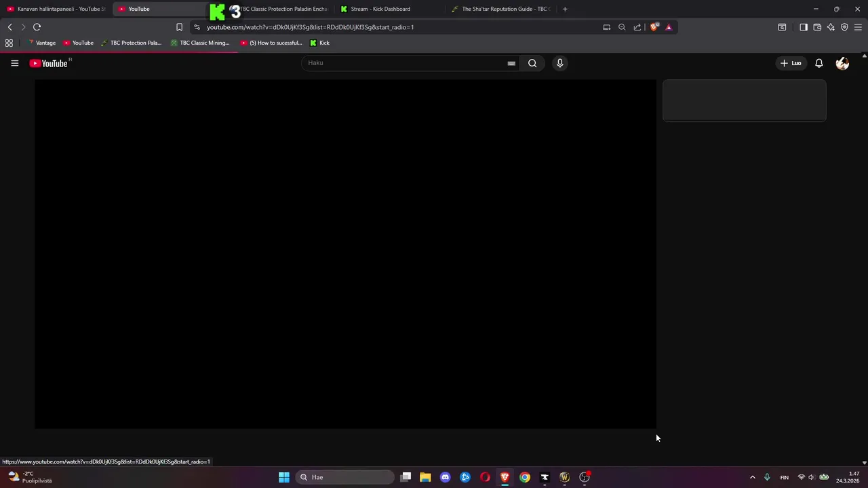The width and height of the screenshot is (868, 488).
Task: Start voice search with the microphone
Action: 559,63
